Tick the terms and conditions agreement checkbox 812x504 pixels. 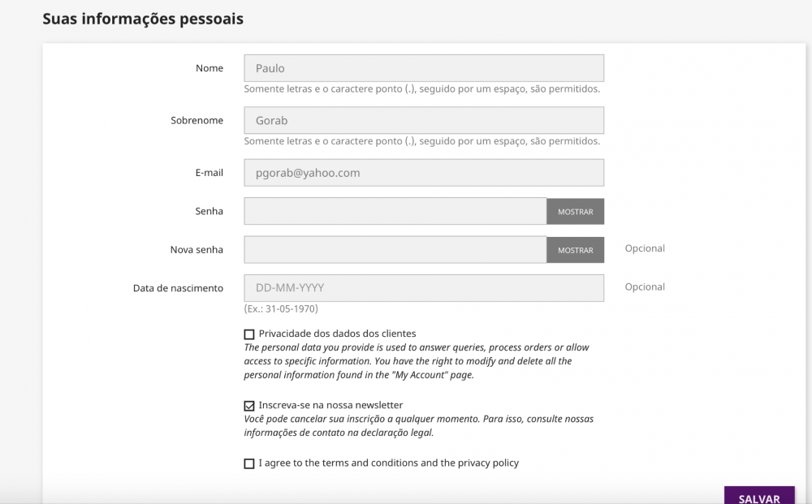(x=249, y=463)
